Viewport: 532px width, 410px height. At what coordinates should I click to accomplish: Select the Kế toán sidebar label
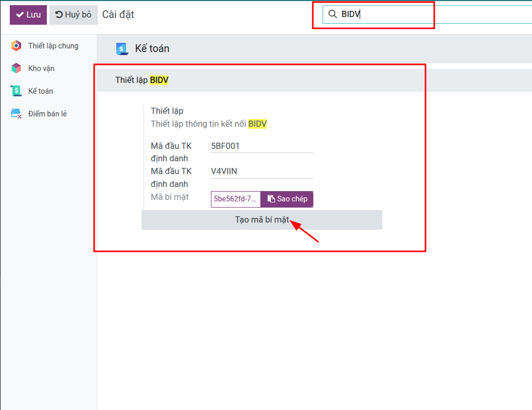pos(41,91)
